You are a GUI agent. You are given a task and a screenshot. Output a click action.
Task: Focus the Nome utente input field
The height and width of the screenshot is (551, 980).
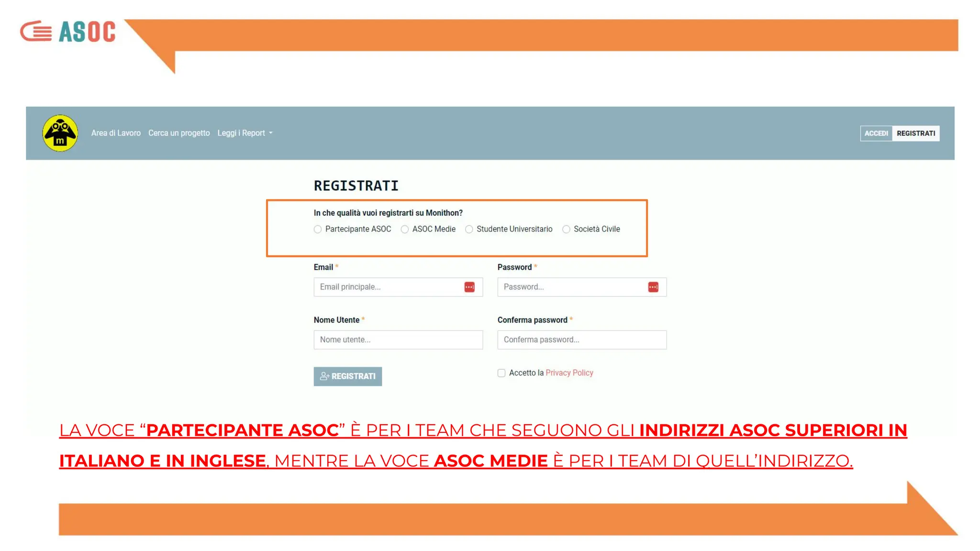click(398, 340)
